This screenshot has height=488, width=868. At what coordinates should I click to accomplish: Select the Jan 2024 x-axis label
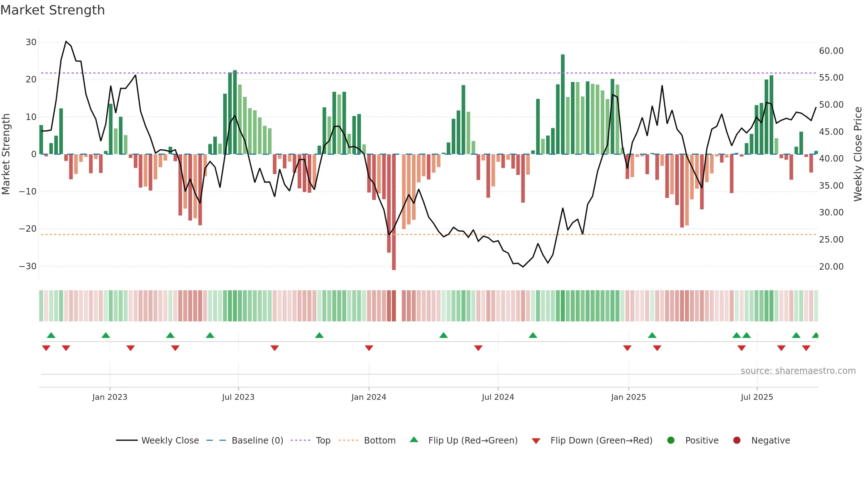[x=369, y=397]
